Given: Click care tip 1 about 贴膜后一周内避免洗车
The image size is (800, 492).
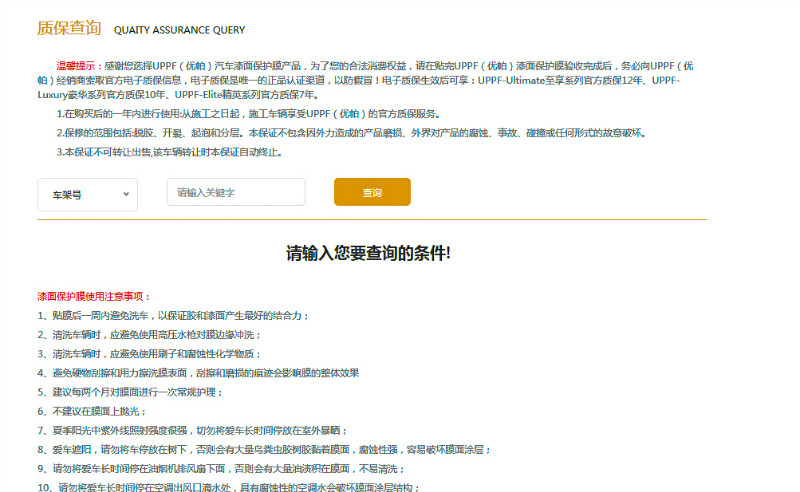Looking at the screenshot, I should [174, 315].
